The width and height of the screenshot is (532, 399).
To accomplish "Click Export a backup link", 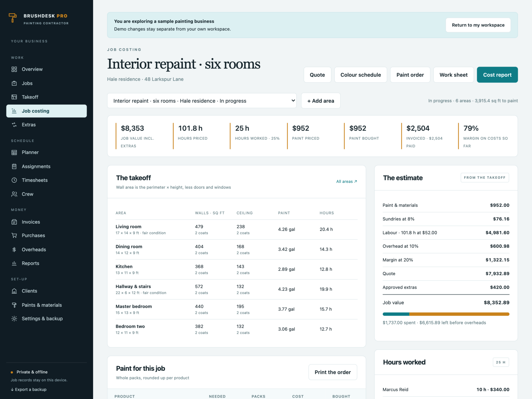I will (29, 389).
